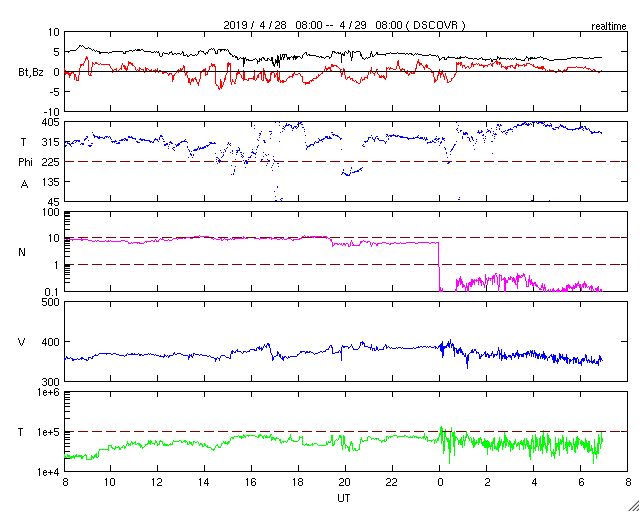Image resolution: width=640 pixels, height=512 pixels.
Task: Click the "1e+4" temperature tick label
Action: (x=49, y=472)
